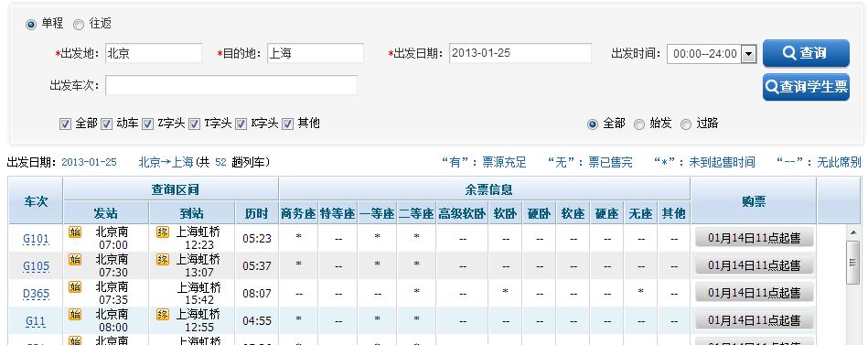This screenshot has width=868, height=345.
Task: Click the 查询学生票 button
Action: click(x=806, y=87)
